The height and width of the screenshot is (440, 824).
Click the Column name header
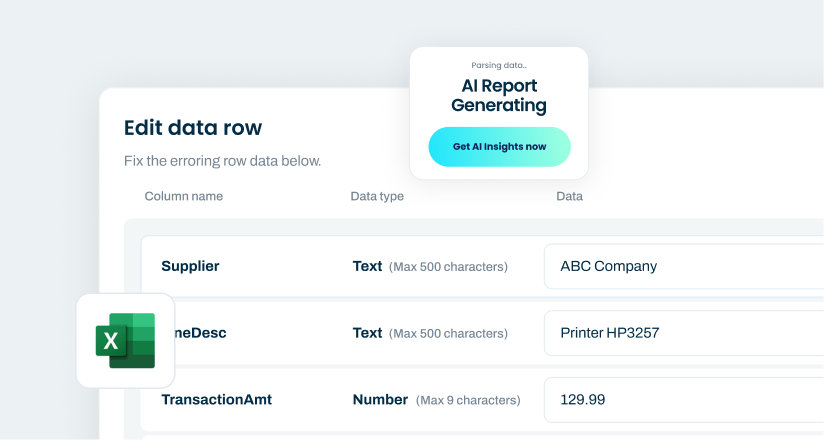(184, 196)
